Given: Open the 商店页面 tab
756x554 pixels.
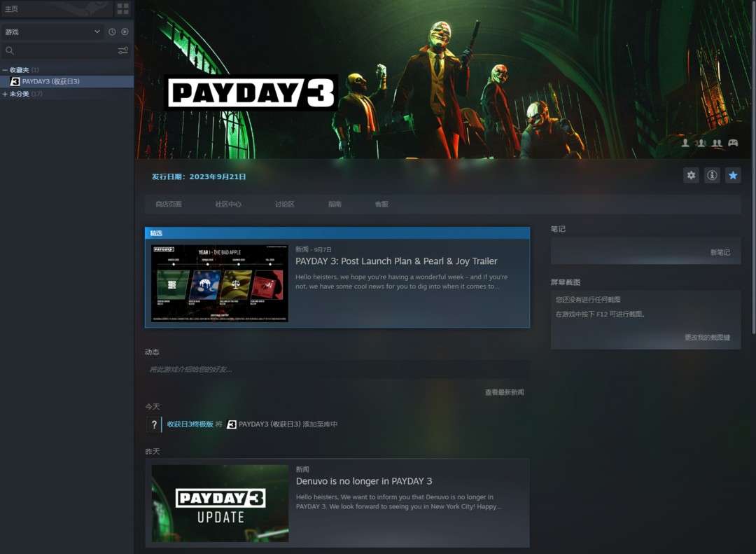Looking at the screenshot, I should pyautogui.click(x=169, y=204).
